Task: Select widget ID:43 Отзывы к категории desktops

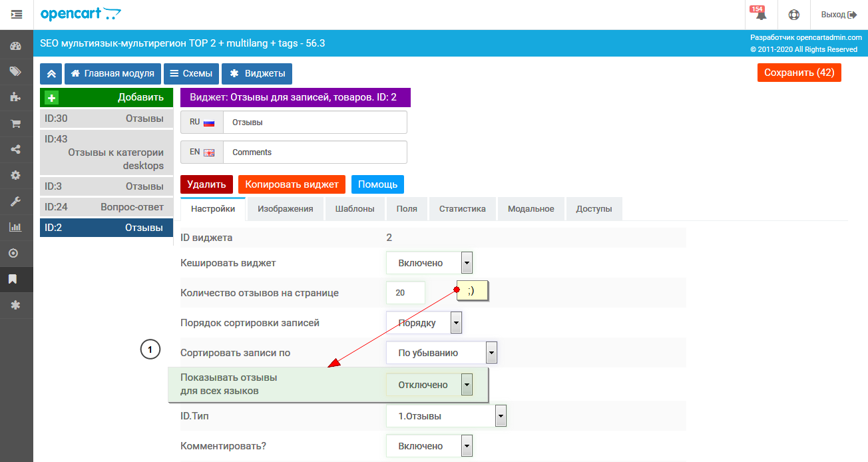Action: tap(107, 152)
